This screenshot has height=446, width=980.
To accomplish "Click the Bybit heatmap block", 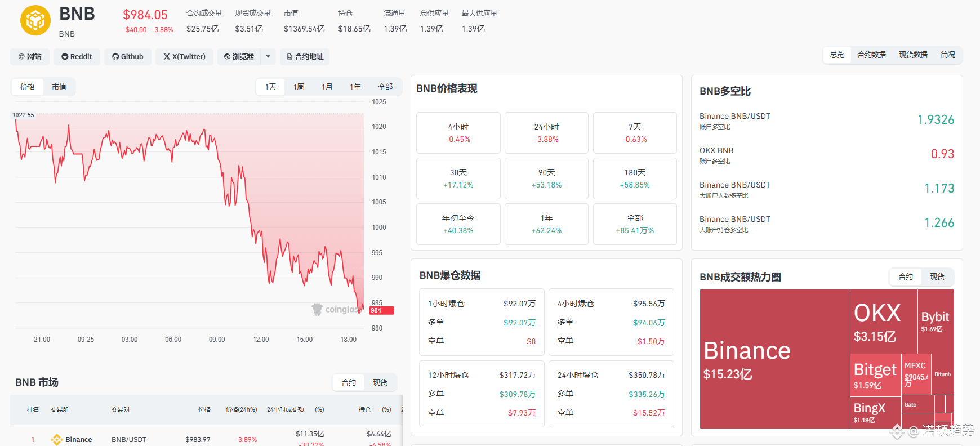I will 936,321.
